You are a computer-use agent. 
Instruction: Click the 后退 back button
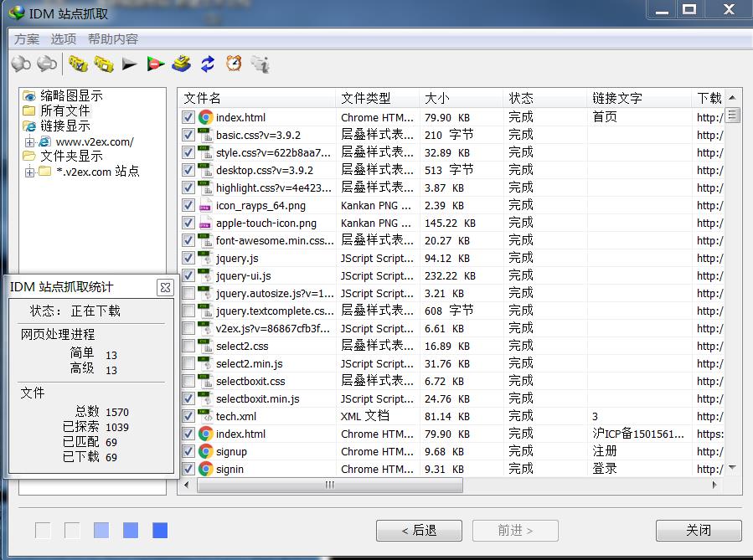pos(420,530)
